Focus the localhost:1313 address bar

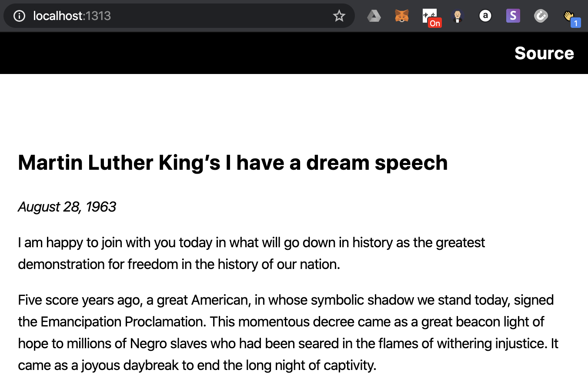174,16
